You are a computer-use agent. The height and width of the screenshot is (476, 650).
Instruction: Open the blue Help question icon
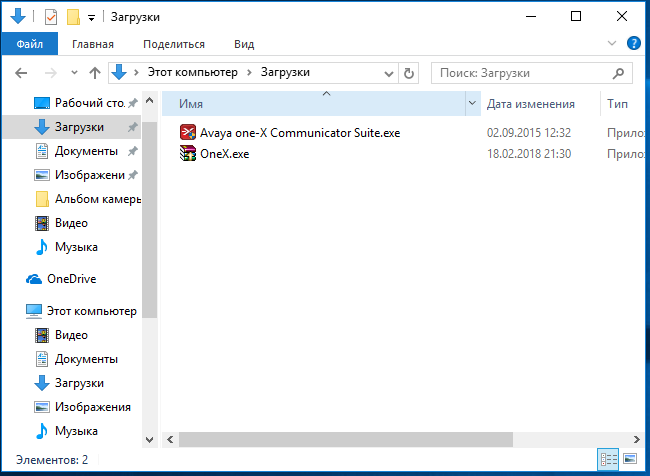633,43
